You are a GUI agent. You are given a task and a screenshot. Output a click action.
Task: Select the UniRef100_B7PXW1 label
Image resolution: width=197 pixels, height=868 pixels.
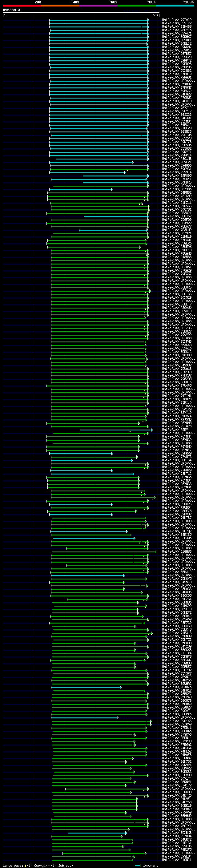[x=177, y=240]
